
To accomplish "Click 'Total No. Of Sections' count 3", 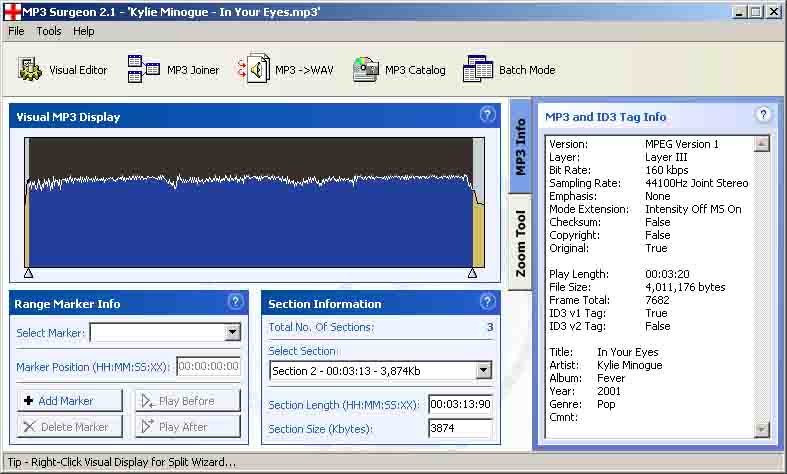I will 490,327.
